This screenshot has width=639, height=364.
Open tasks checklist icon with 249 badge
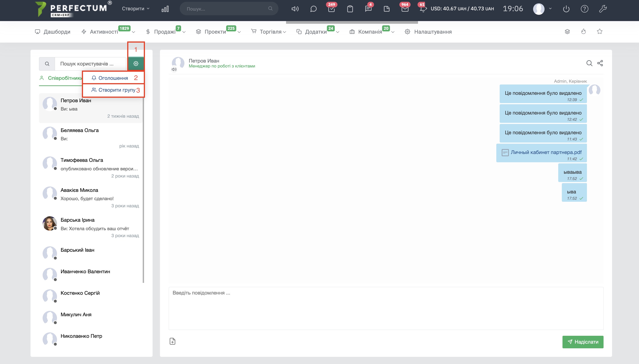[x=332, y=9]
